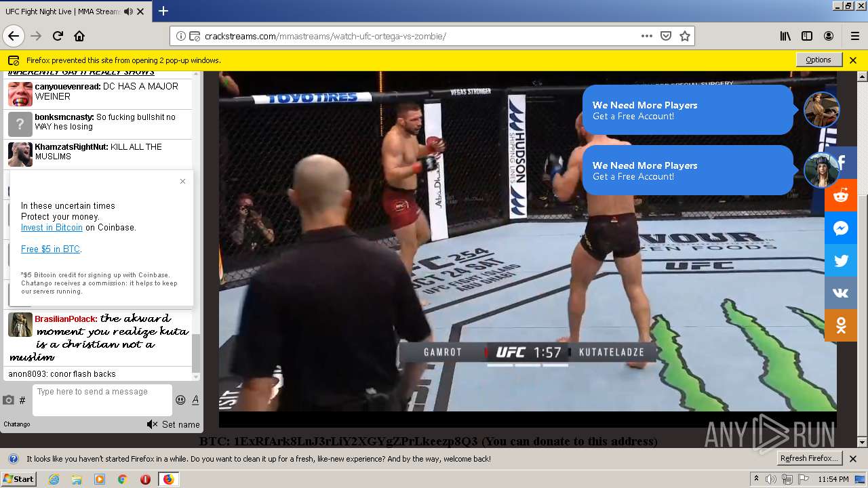The width and height of the screenshot is (868, 488).
Task: Share on VK
Action: pos(841,293)
